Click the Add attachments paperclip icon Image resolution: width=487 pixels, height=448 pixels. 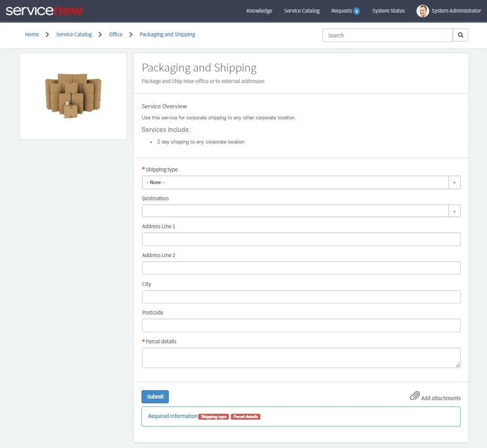click(415, 396)
